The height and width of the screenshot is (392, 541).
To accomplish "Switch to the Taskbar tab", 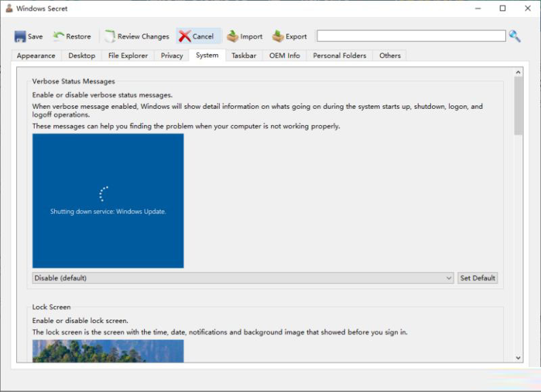I will (244, 55).
